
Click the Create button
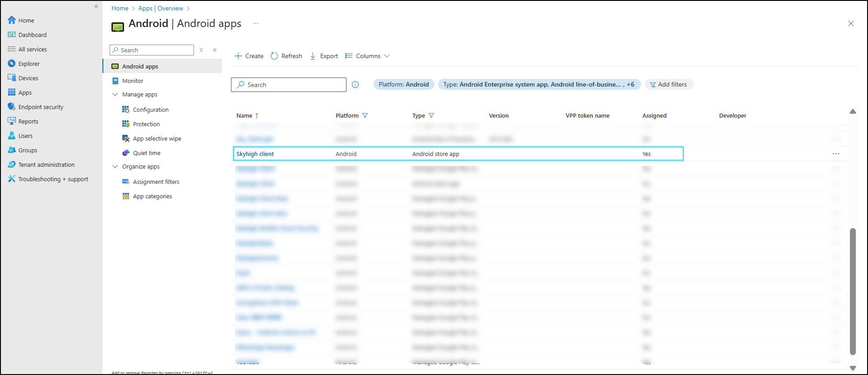click(x=249, y=56)
